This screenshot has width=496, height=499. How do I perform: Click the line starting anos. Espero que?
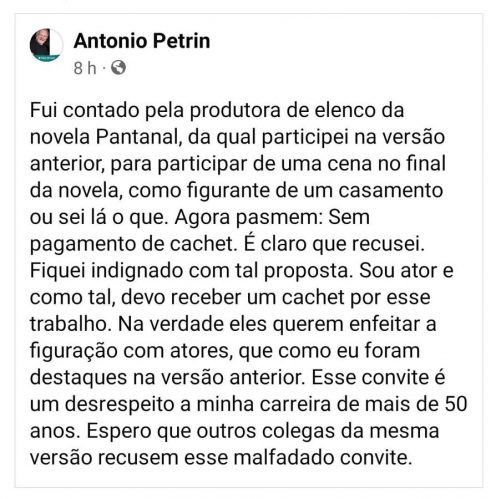pos(234,431)
